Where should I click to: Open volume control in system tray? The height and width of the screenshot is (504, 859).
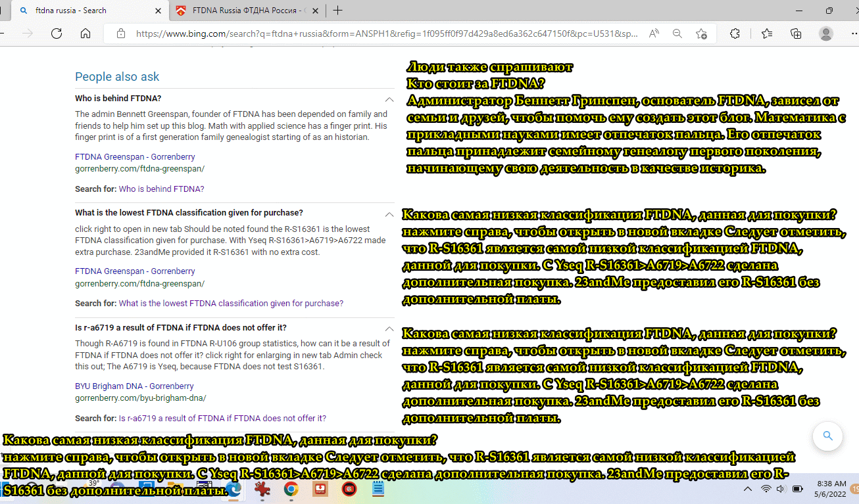[781, 489]
